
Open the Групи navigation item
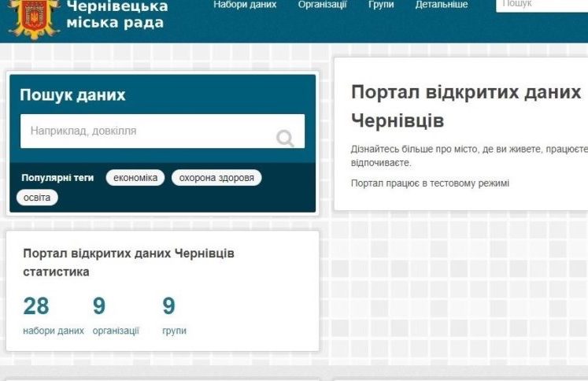(x=381, y=5)
